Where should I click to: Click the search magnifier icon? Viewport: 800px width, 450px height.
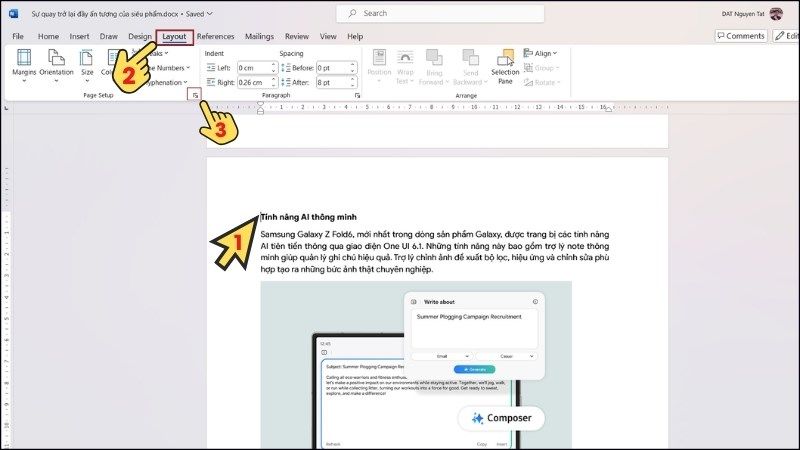[x=353, y=13]
